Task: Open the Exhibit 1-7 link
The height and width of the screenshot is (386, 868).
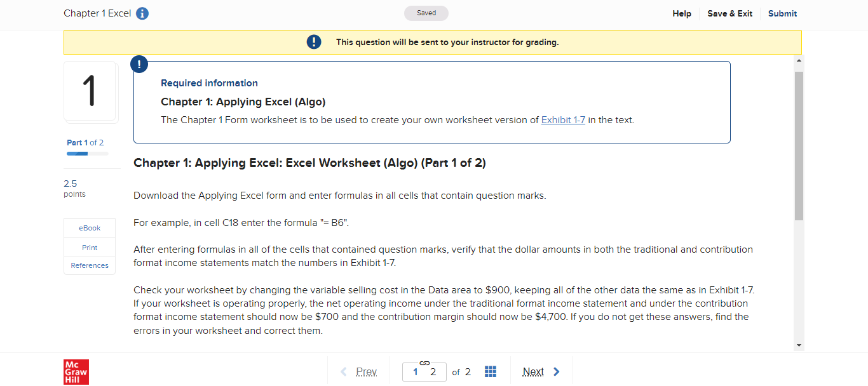Action: 563,119
